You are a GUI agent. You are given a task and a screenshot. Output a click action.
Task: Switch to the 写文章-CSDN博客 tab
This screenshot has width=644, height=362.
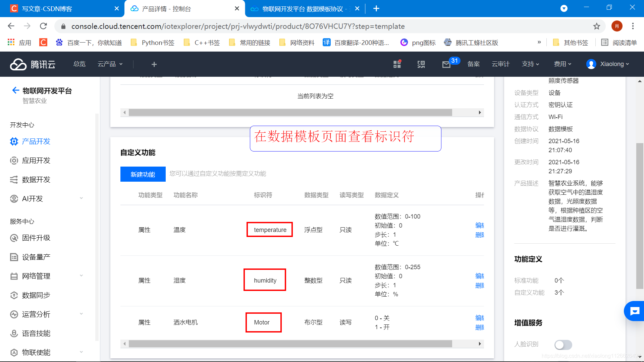[x=47, y=9]
